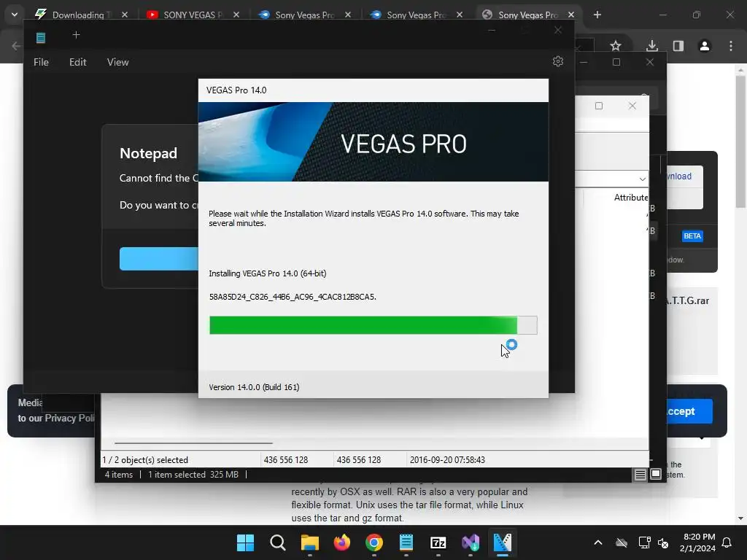Close the SONY VEGAS YouTube tab
Image resolution: width=747 pixels, height=560 pixels.
236,15
